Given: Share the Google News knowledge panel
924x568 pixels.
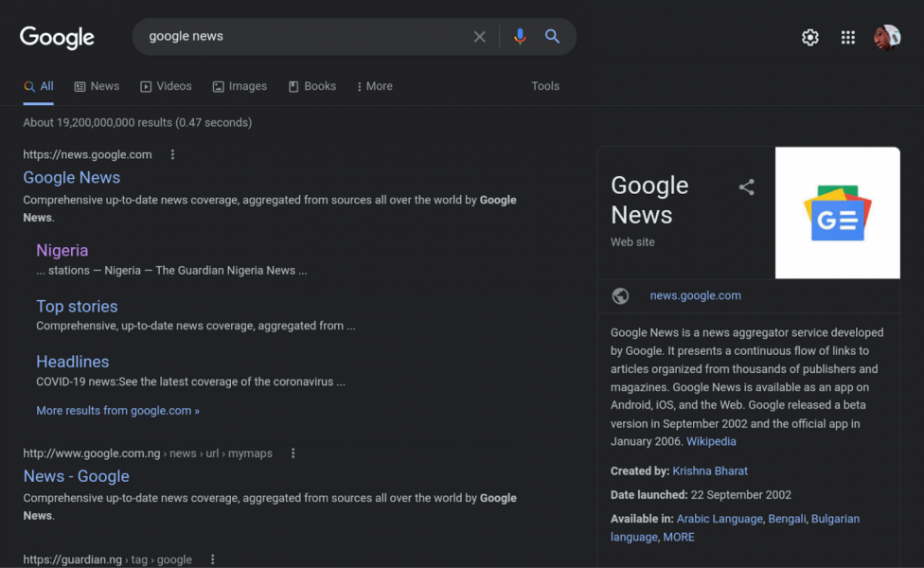Looking at the screenshot, I should [746, 186].
